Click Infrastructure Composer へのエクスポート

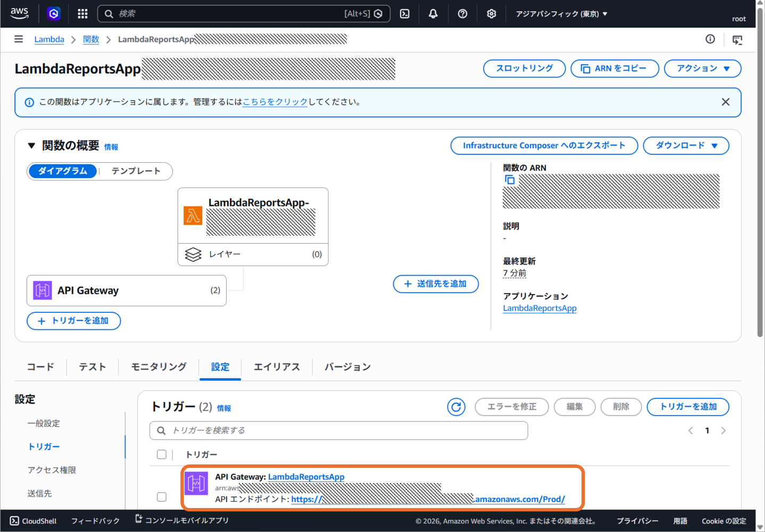[544, 146]
